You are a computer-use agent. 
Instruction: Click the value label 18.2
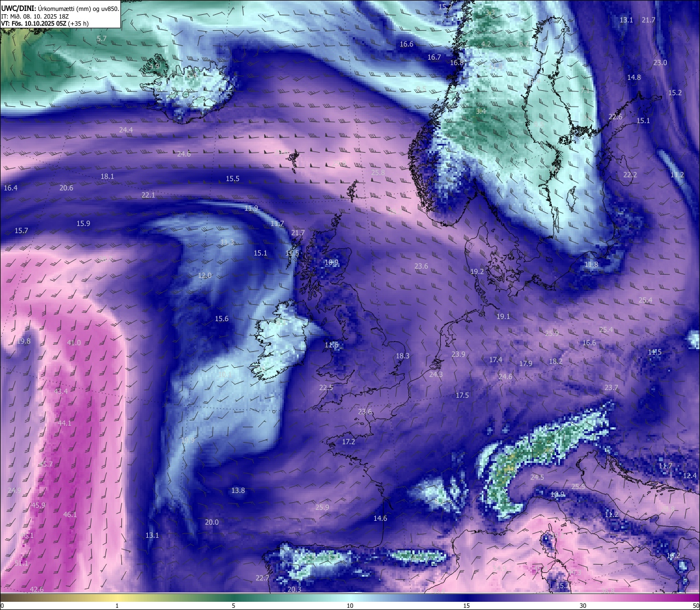(x=556, y=361)
